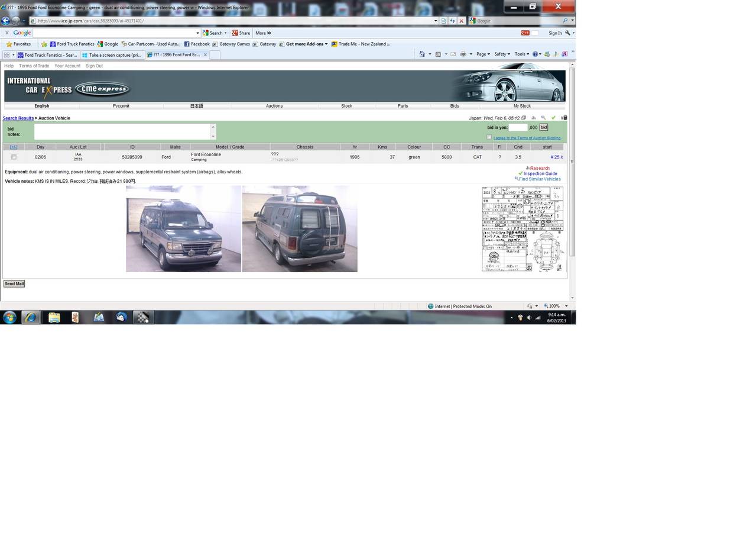
Task: Click the Refresh icon beside the address bar
Action: click(453, 21)
